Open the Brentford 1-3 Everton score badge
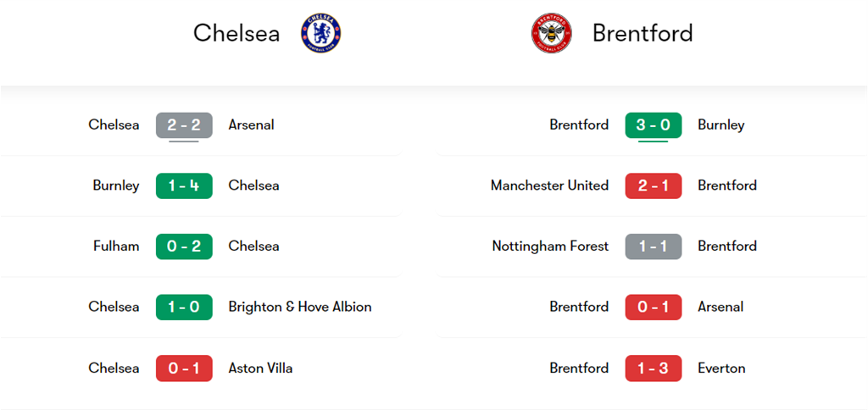The height and width of the screenshot is (410, 868). click(654, 368)
